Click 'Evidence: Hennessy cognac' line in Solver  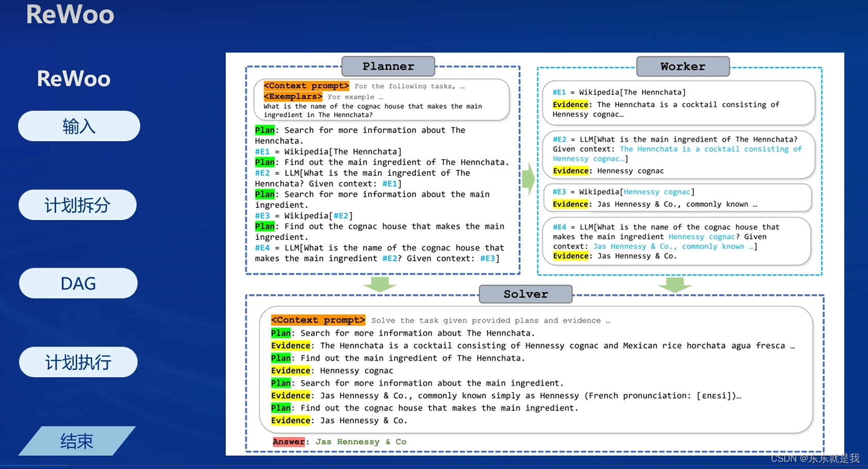pos(332,371)
